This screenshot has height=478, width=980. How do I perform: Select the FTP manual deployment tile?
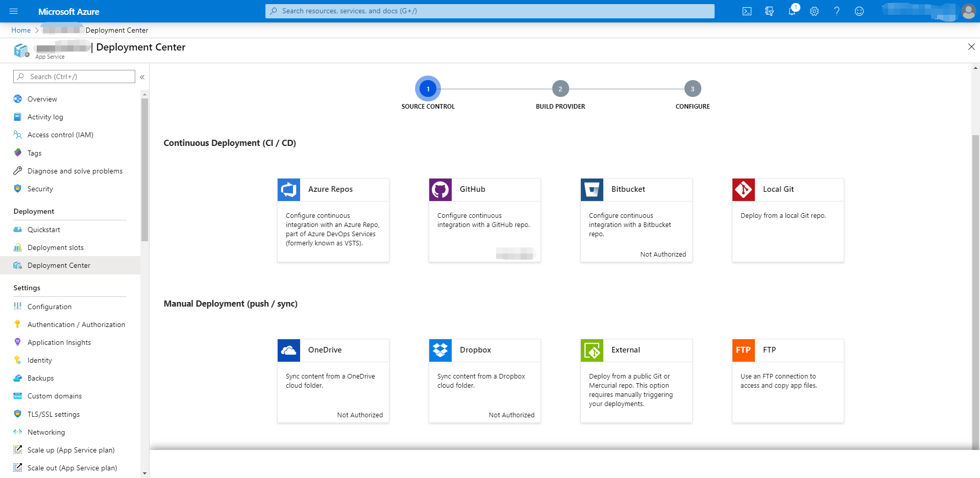[788, 381]
